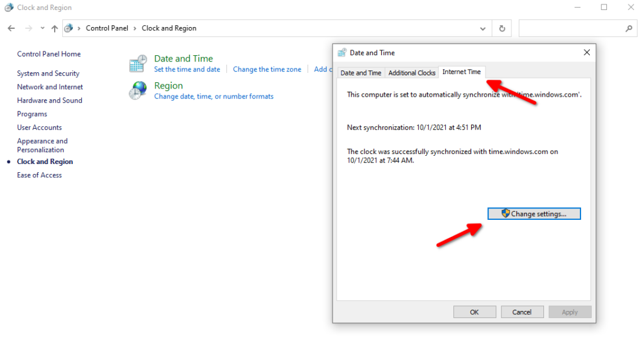Open Ease of Access category

pos(40,175)
